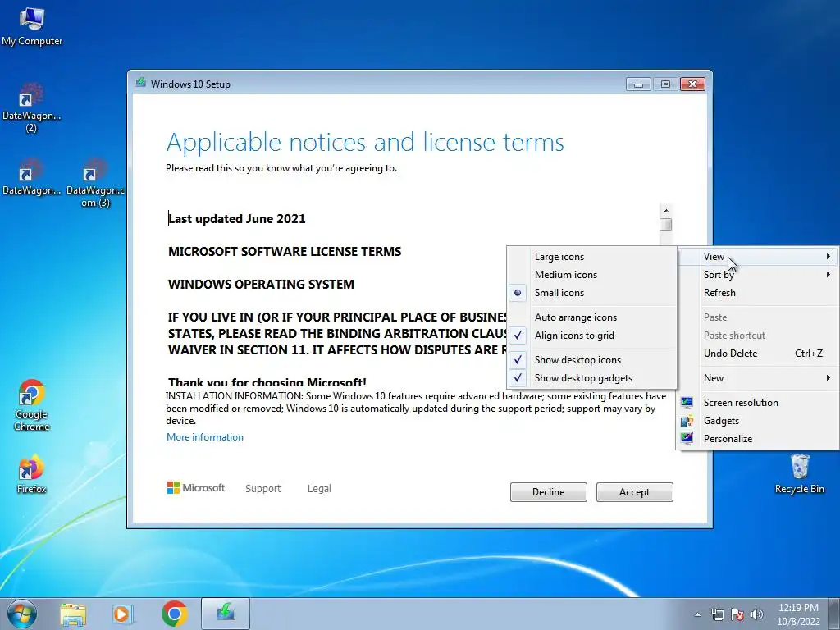Select the DataWagon.com (3) desktop shortcut
Viewport: 840px width, 630px height.
[x=95, y=182]
